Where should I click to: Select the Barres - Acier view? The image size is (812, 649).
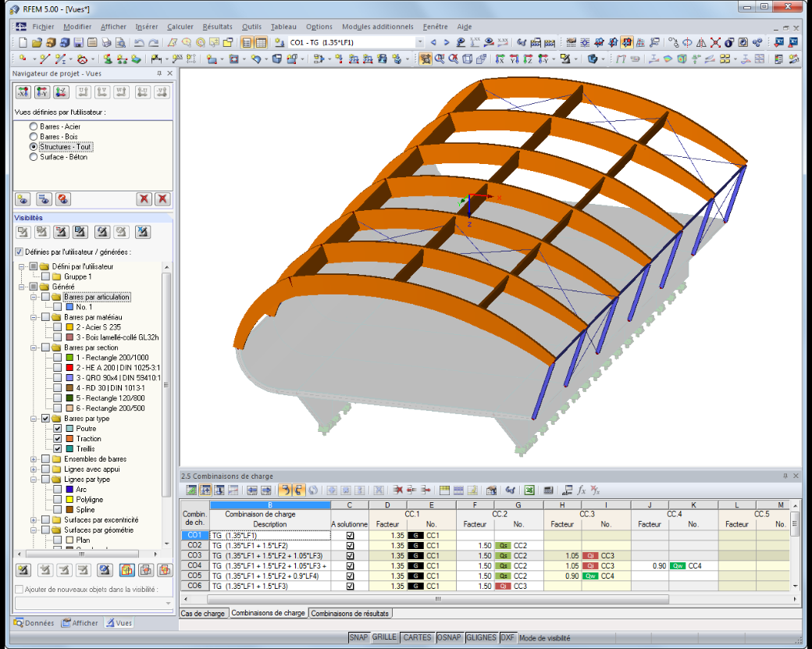point(55,127)
